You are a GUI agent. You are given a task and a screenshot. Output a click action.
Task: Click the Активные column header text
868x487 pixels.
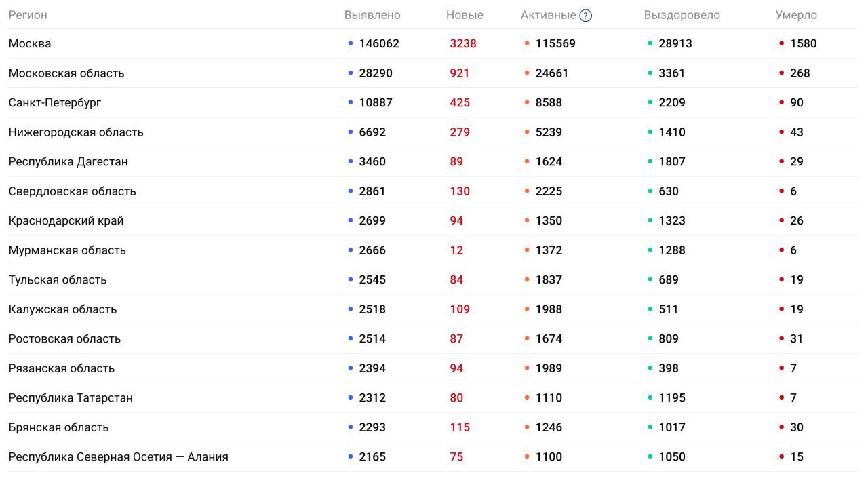[548, 15]
